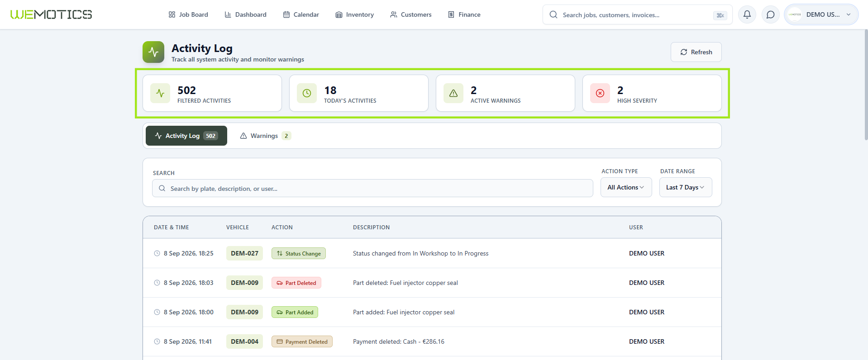Click the clock icon beside 8 Sep 2026, 11:41
Viewport: 868px width, 360px height.
pos(157,341)
